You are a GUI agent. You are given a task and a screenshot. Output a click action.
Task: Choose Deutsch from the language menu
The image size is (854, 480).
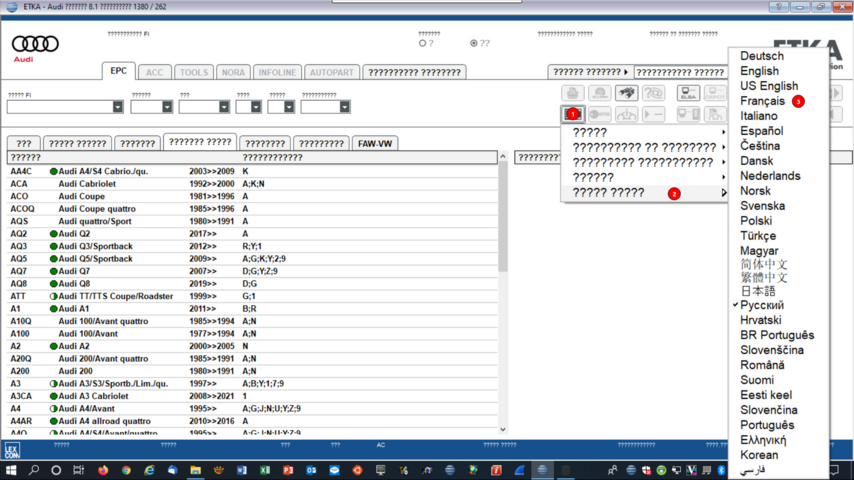point(761,56)
